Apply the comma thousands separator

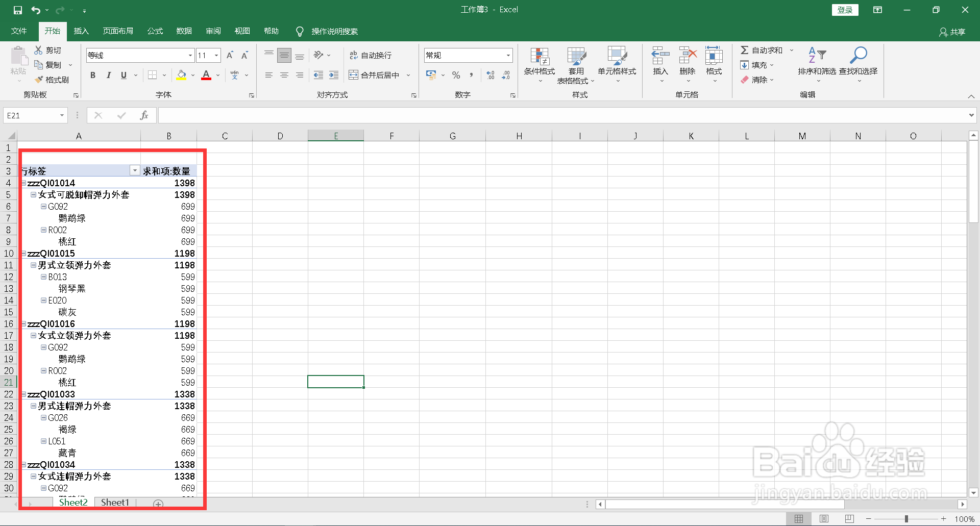tap(471, 75)
